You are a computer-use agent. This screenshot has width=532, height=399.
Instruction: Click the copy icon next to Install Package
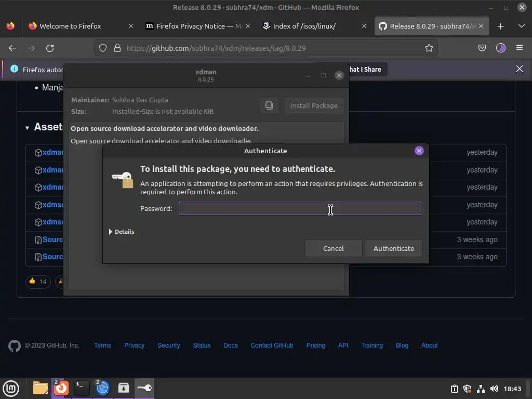270,105
